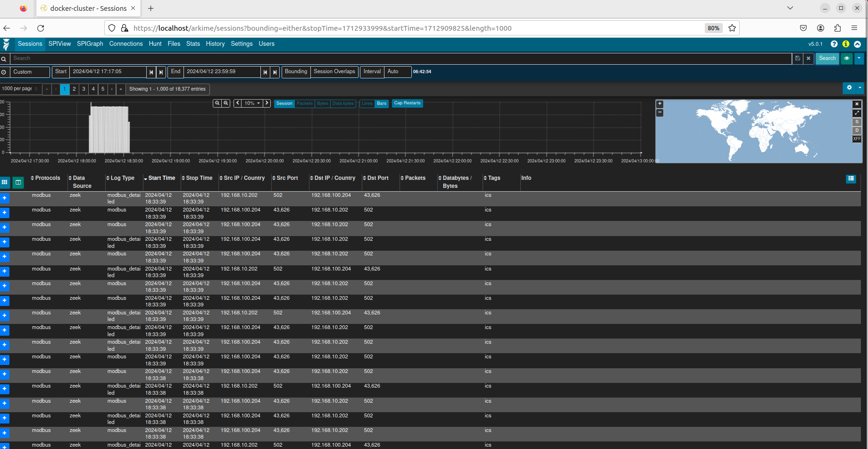This screenshot has height=449, width=868.
Task: Toggle source countries S button on map
Action: click(857, 122)
